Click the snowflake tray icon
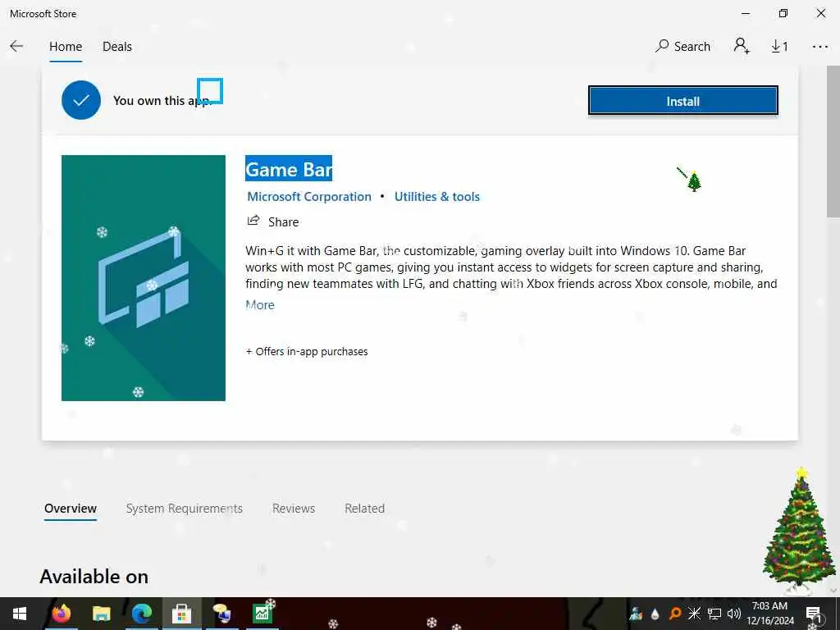Viewport: 840px width, 630px height. coord(694,614)
